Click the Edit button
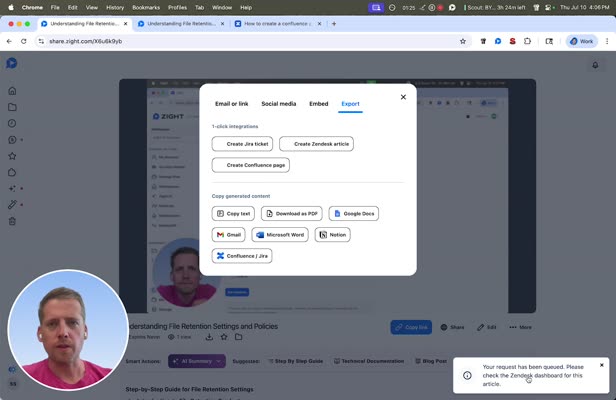 pos(486,327)
